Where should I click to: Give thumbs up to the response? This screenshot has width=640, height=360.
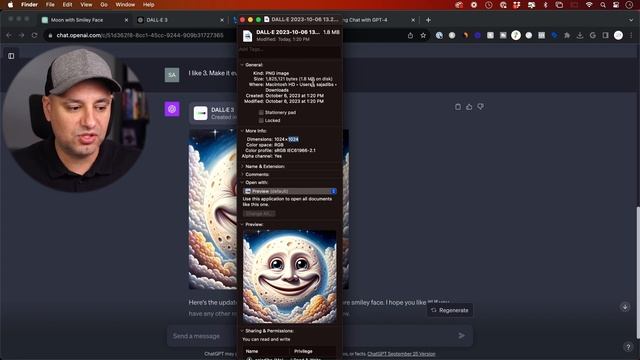[469, 107]
